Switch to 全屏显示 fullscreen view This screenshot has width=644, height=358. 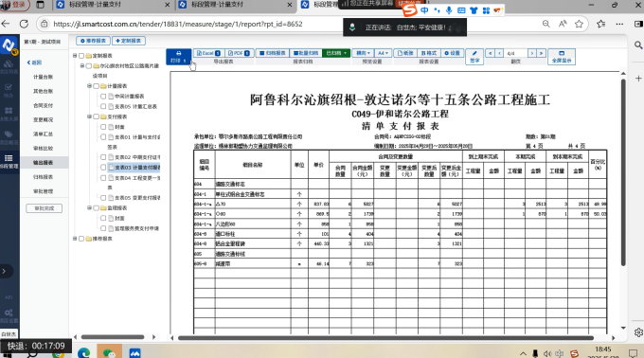click(x=562, y=57)
